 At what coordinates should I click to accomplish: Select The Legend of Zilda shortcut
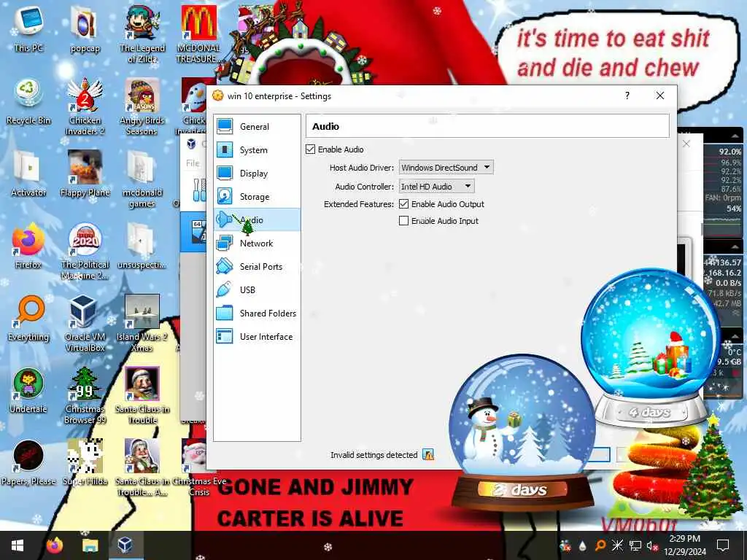coord(142,34)
